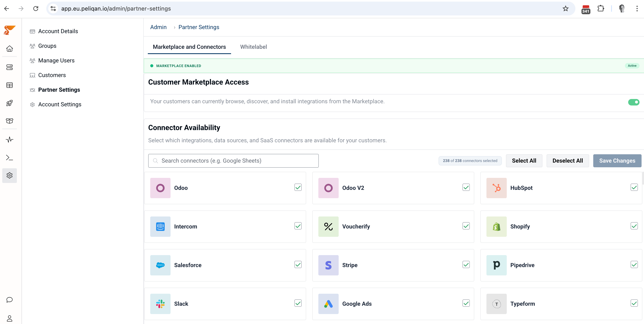Click the settings gear icon in sidebar
This screenshot has height=324, width=644.
click(x=10, y=176)
